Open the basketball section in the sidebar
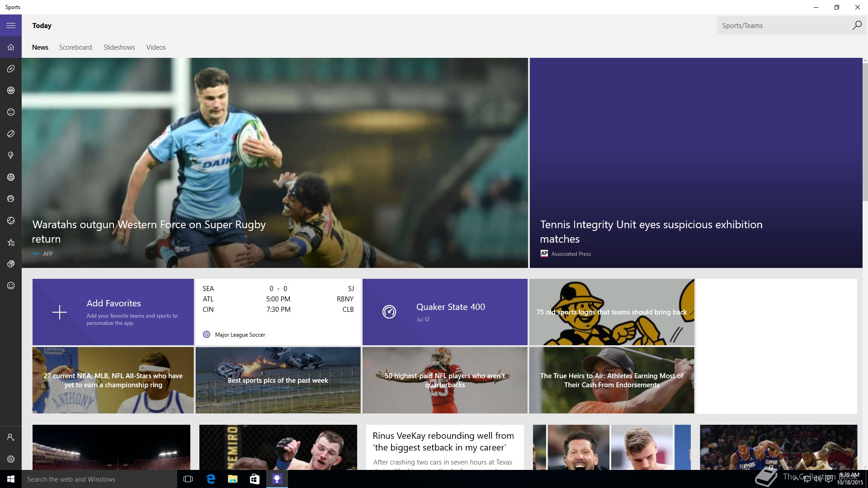Screen dimensions: 868x488 (11, 90)
